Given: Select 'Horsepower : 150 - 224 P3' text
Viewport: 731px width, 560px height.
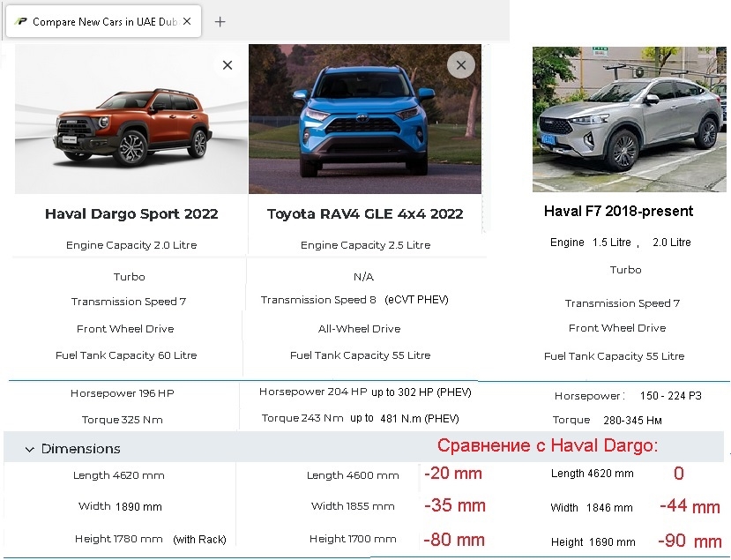Looking at the screenshot, I should (628, 396).
